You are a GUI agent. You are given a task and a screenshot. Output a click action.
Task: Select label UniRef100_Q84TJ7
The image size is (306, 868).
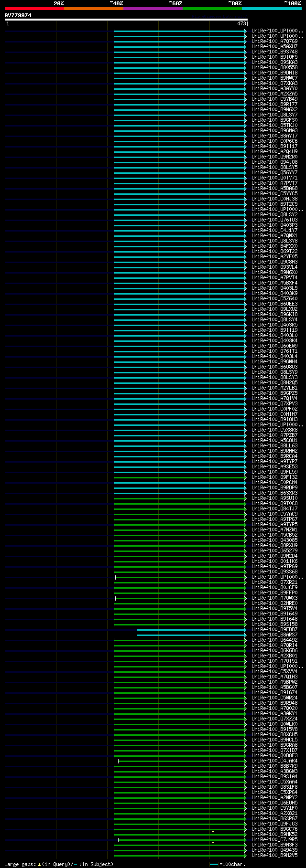[274, 509]
